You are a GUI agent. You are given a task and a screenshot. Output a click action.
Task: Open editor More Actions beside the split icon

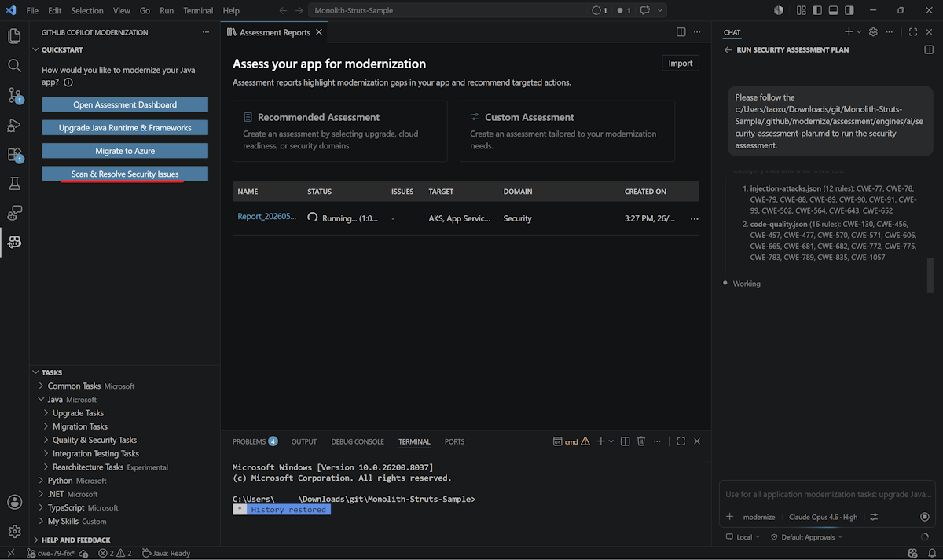697,32
